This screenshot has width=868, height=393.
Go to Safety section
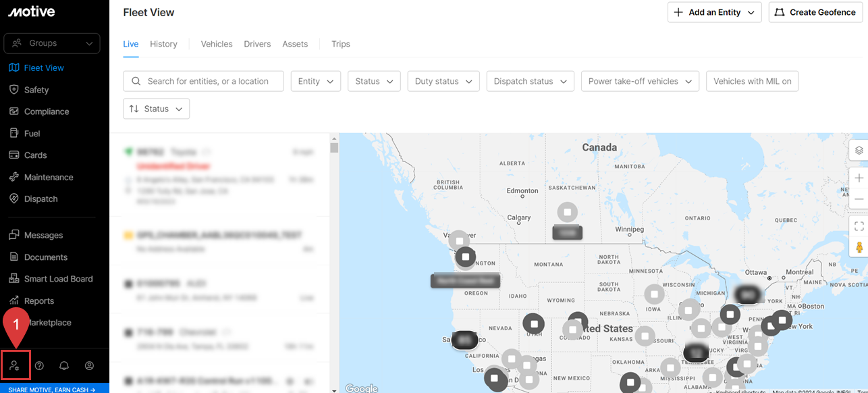coord(36,90)
